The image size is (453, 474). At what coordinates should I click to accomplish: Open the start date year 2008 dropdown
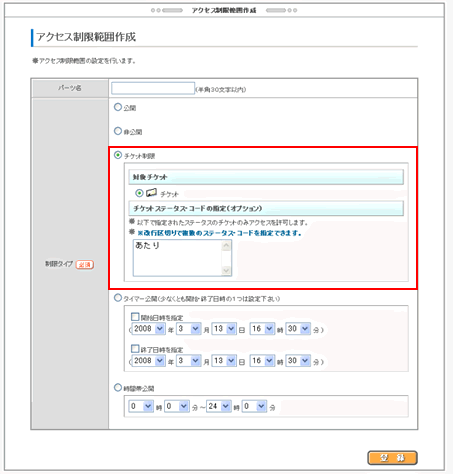pyautogui.click(x=149, y=329)
